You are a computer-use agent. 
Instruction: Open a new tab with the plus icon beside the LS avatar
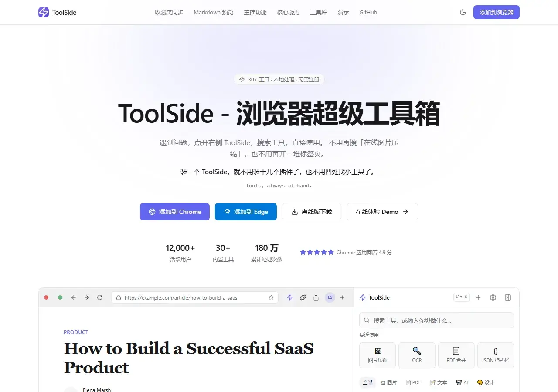click(x=342, y=297)
